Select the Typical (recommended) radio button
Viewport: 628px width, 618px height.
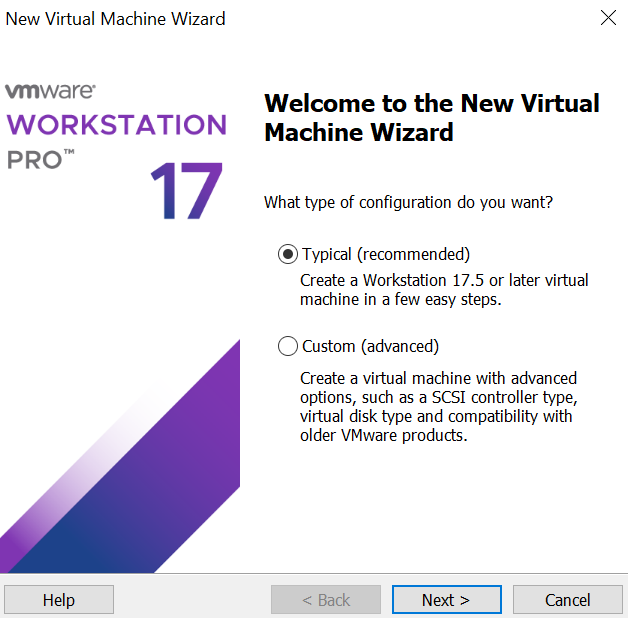(288, 254)
